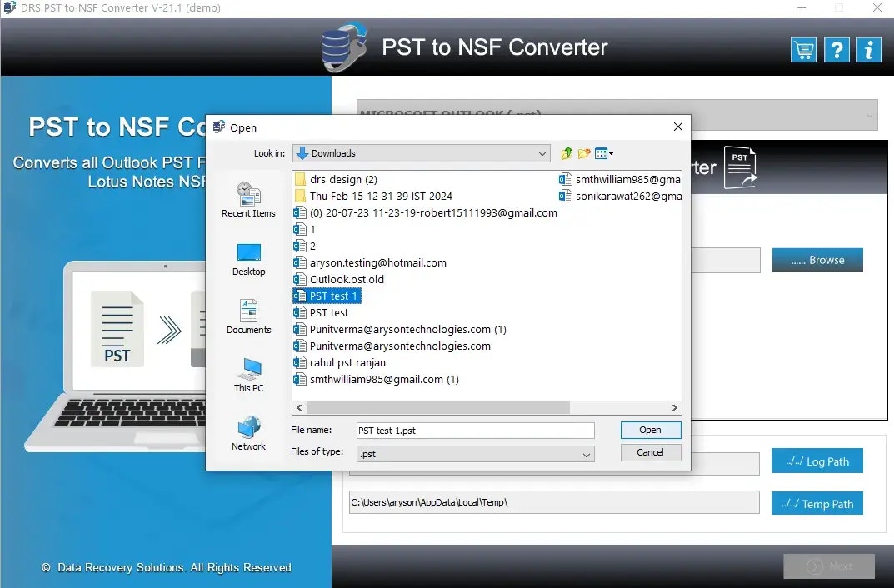The width and height of the screenshot is (894, 588).
Task: Minimize the DRS converter window
Action: pyautogui.click(x=802, y=8)
